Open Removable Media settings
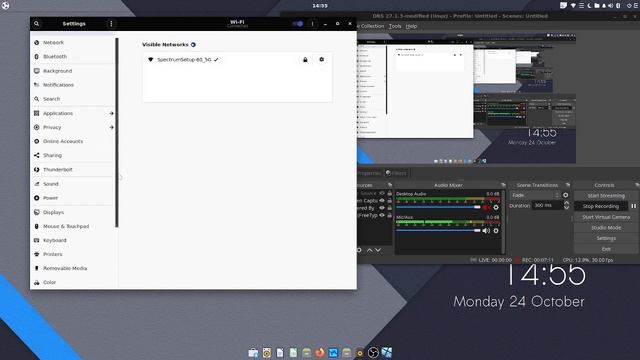This screenshot has height=360, width=640. 73,269
